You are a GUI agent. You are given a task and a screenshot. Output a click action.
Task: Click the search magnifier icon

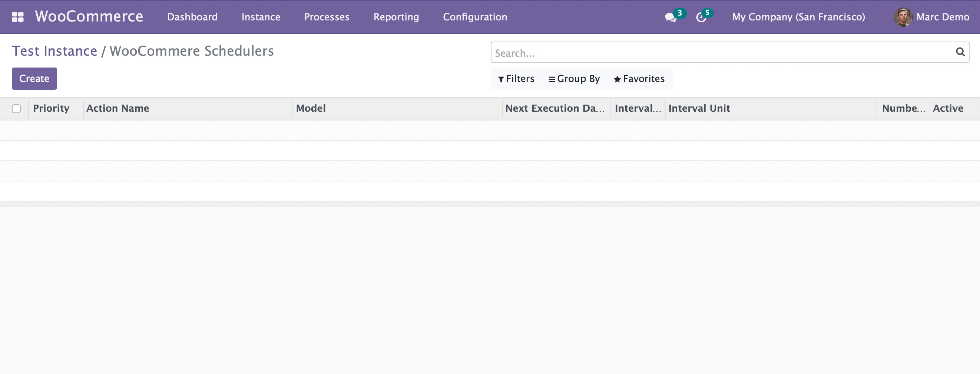pos(960,52)
